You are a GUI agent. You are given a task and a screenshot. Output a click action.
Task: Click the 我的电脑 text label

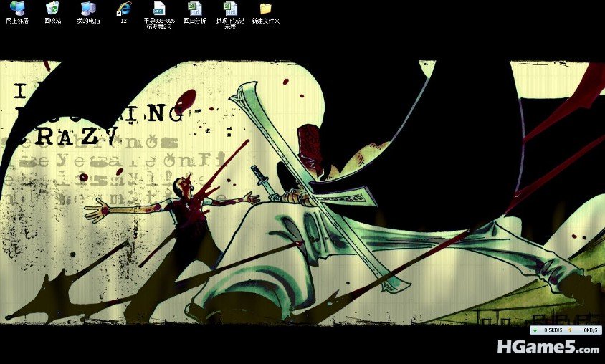click(87, 21)
